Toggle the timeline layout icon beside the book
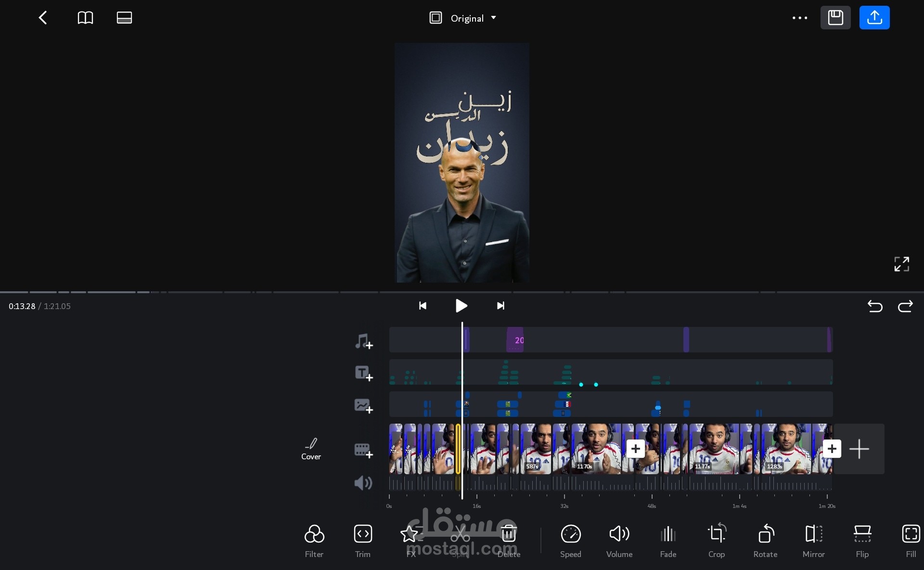This screenshot has width=924, height=570. [124, 18]
